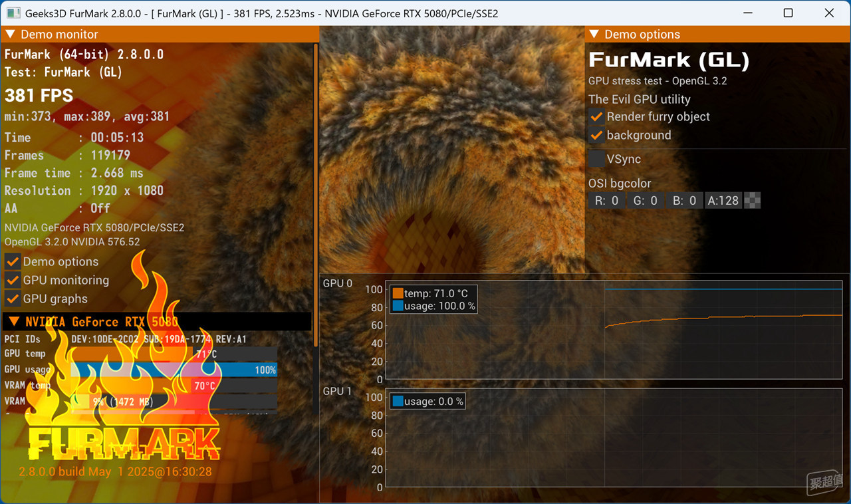Image resolution: width=851 pixels, height=504 pixels.
Task: Click the R: 0 color value field
Action: pyautogui.click(x=606, y=201)
